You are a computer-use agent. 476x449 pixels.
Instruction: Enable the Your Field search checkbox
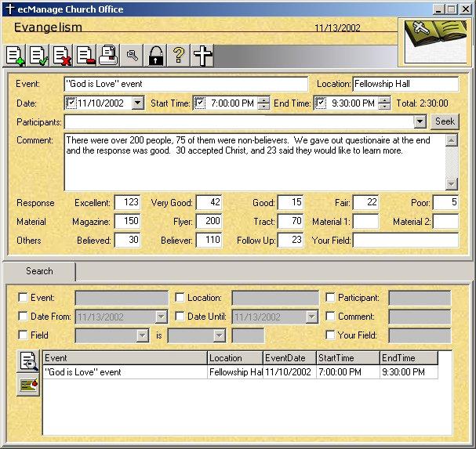tap(330, 335)
